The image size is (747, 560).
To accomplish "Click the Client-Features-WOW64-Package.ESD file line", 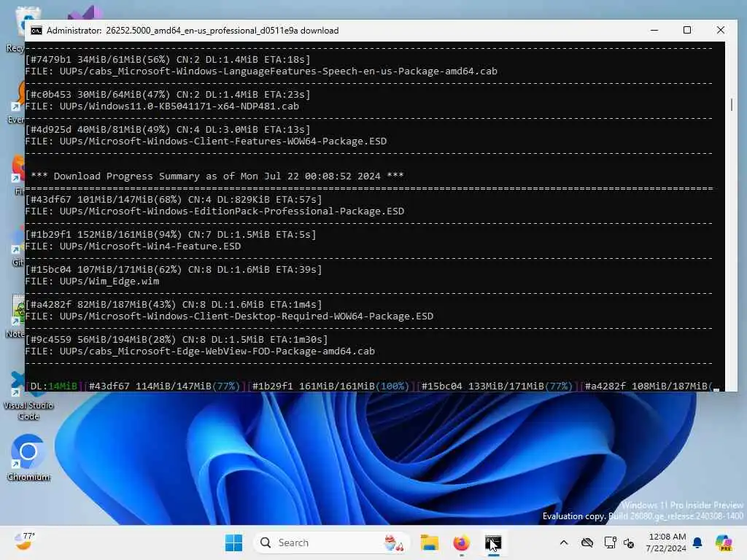I will (x=206, y=141).
